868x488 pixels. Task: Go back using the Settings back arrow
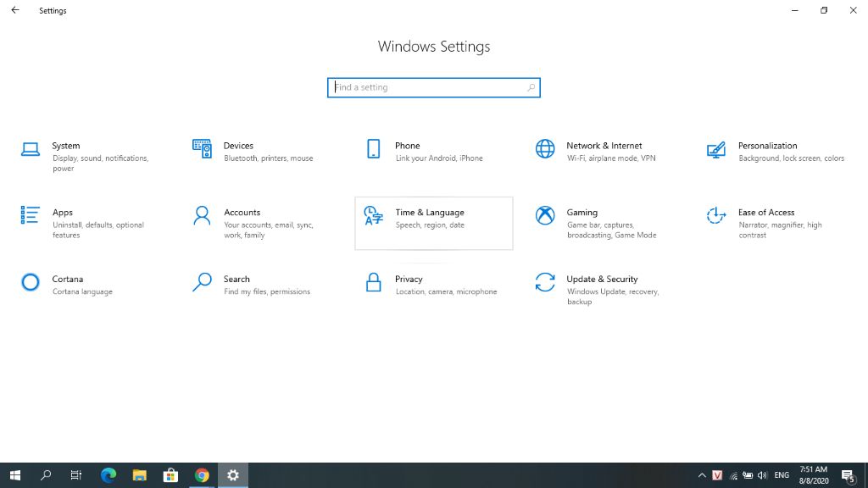(x=15, y=10)
